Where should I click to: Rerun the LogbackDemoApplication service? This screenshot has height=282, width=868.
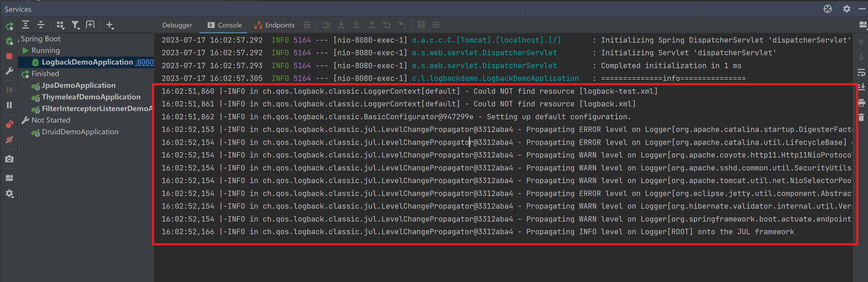[9, 26]
